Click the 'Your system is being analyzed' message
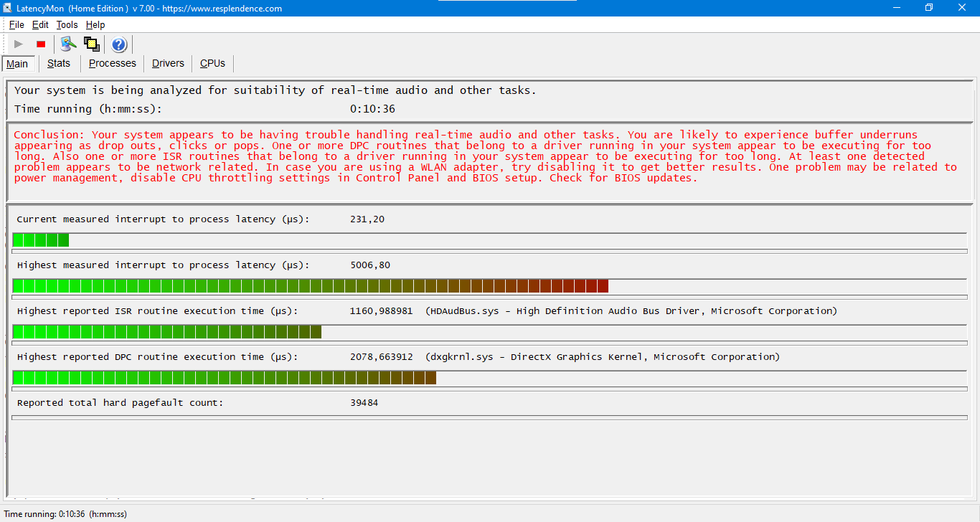Viewport: 980px width, 522px height. tap(275, 90)
